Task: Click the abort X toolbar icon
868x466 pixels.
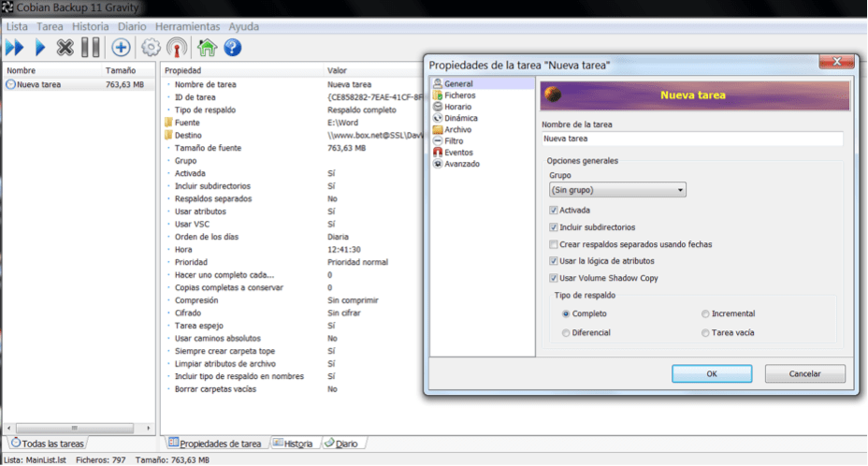Action: (65, 48)
